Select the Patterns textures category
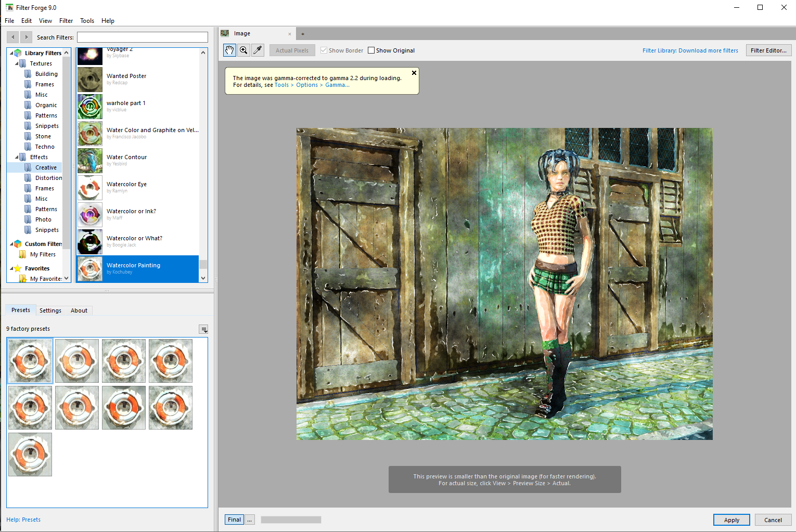796x532 pixels. 46,115
